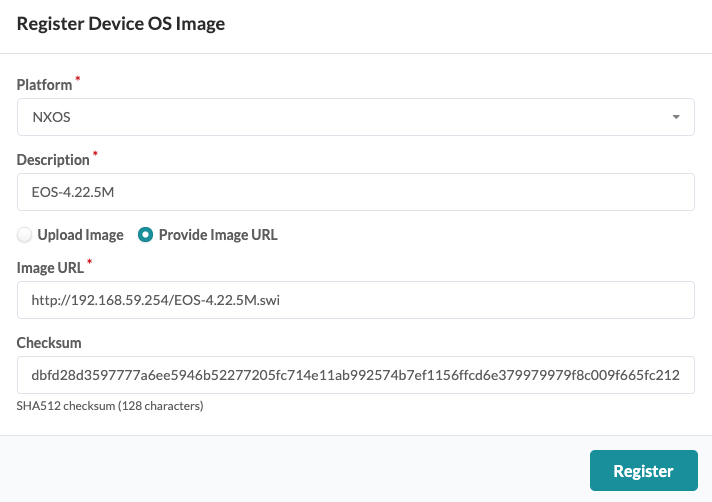
Task: Click the Image URL input field
Action: click(355, 300)
